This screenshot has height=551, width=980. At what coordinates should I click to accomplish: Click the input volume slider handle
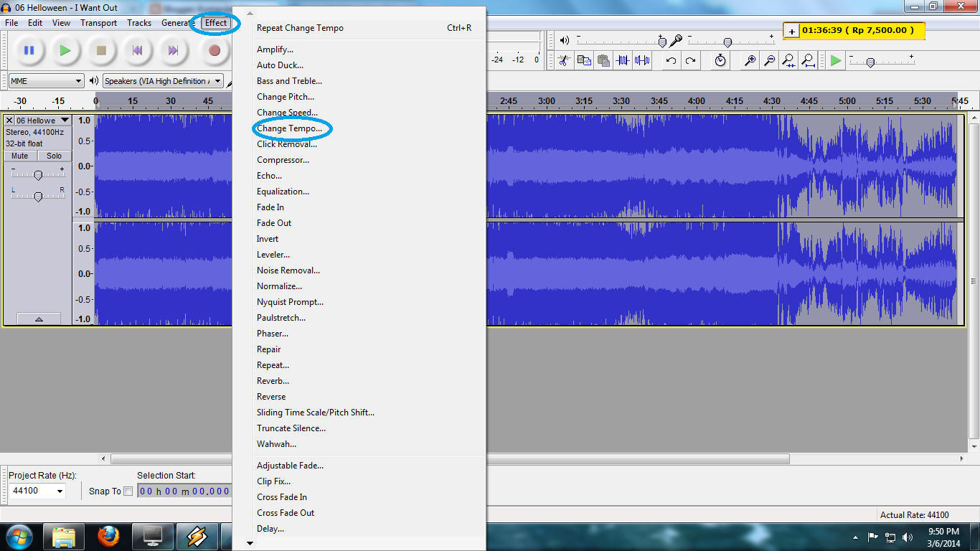pos(727,42)
